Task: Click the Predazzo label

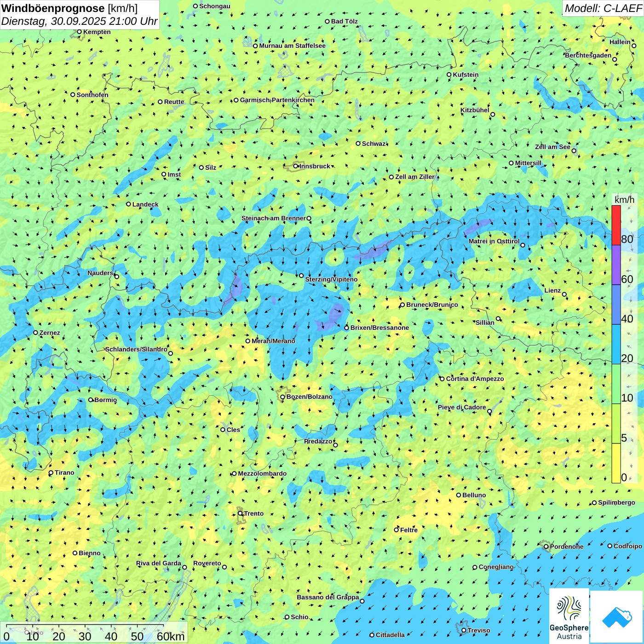Action: [x=318, y=441]
